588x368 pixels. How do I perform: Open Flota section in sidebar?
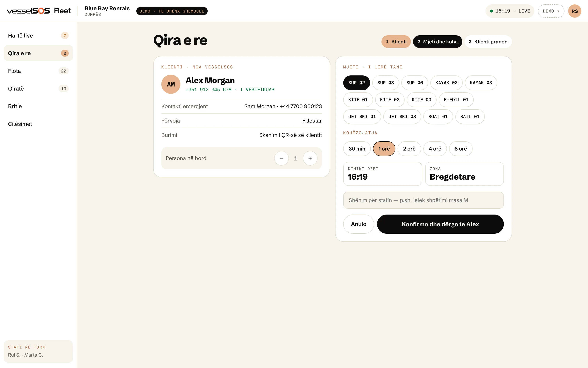38,71
